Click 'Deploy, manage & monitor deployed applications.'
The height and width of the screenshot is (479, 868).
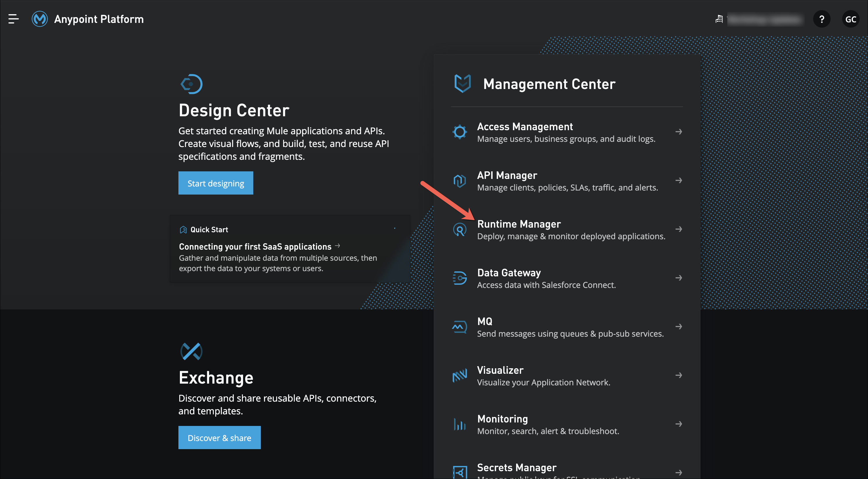coord(571,237)
